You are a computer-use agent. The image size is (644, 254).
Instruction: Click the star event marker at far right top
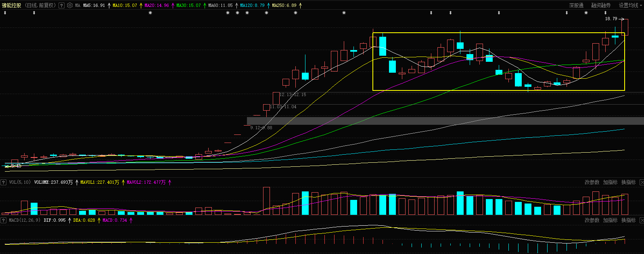click(x=586, y=13)
